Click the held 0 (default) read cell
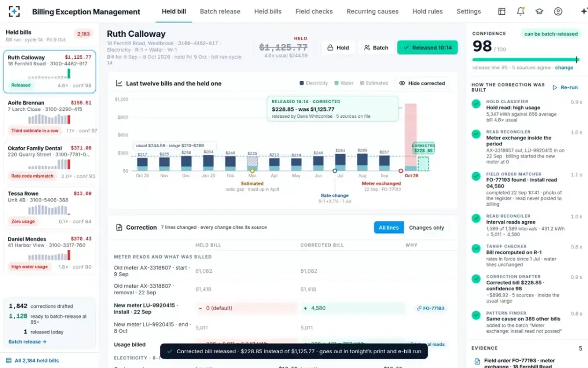This screenshot has width=588, height=368. (x=246, y=309)
